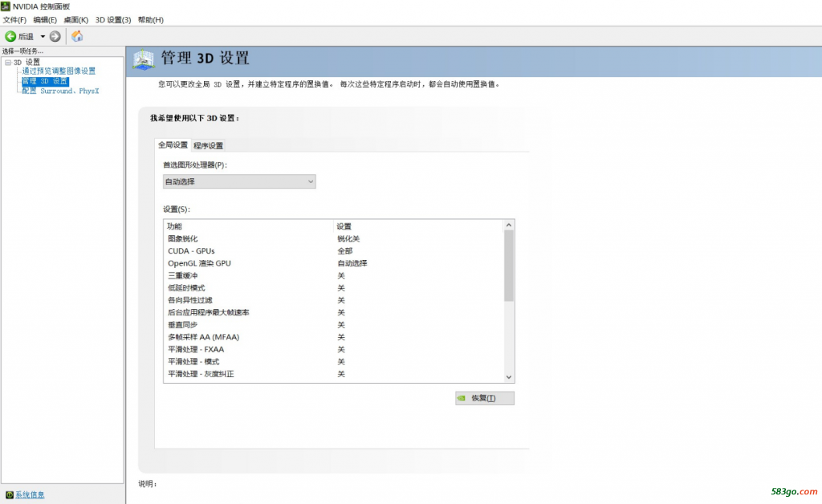
Task: Open the 桌面(K) menu
Action: (x=75, y=20)
